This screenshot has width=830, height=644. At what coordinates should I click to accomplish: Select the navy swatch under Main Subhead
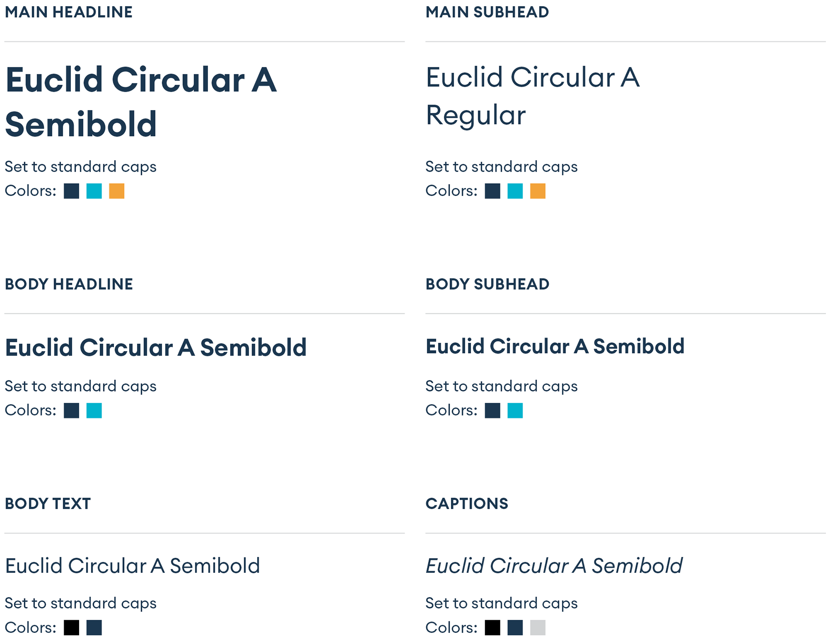click(492, 191)
